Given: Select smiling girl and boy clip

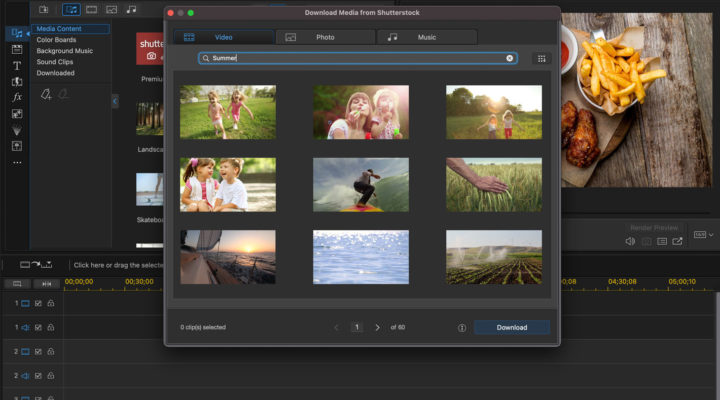Looking at the screenshot, I should point(228,185).
